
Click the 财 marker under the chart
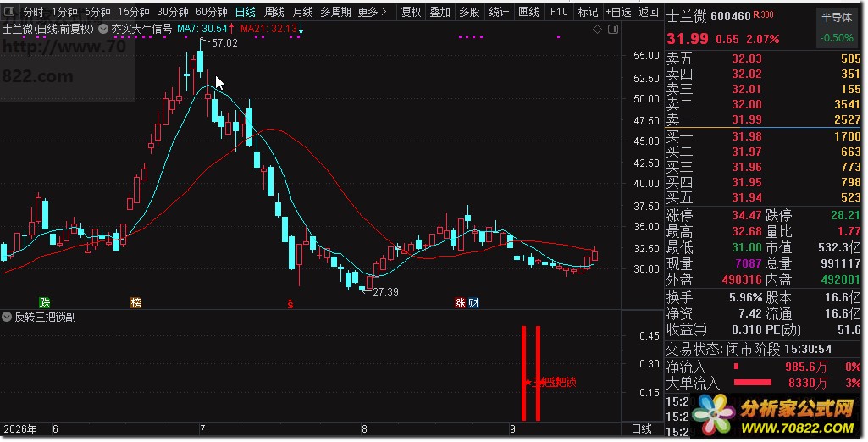pyautogui.click(x=474, y=302)
